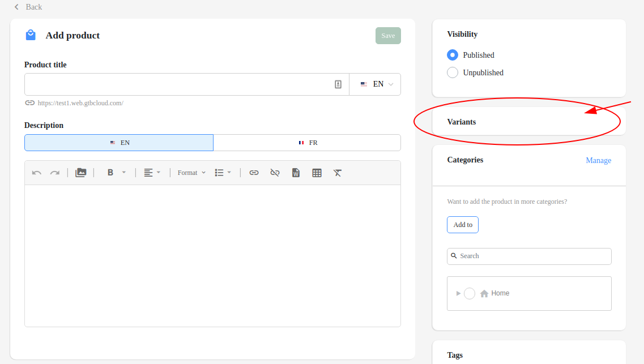This screenshot has height=364, width=644.
Task: Click the undo icon in editor toolbar
Action: (x=37, y=173)
